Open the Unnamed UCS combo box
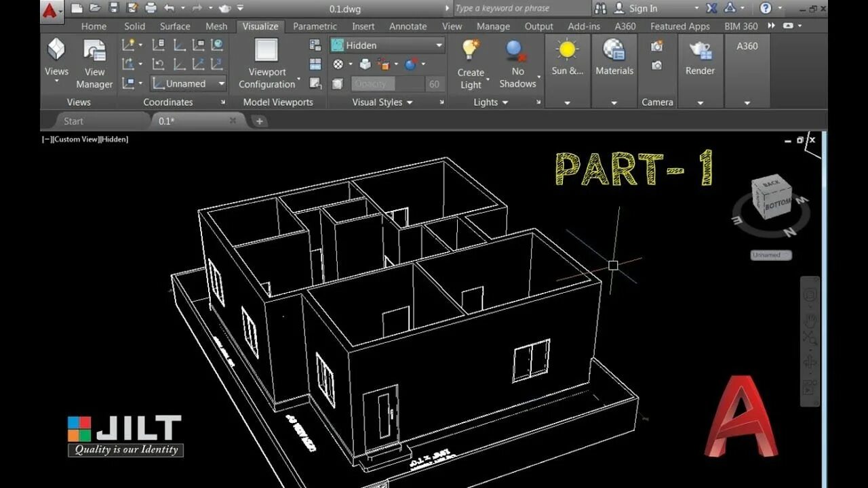Viewport: 868px width, 488px height. pyautogui.click(x=189, y=83)
